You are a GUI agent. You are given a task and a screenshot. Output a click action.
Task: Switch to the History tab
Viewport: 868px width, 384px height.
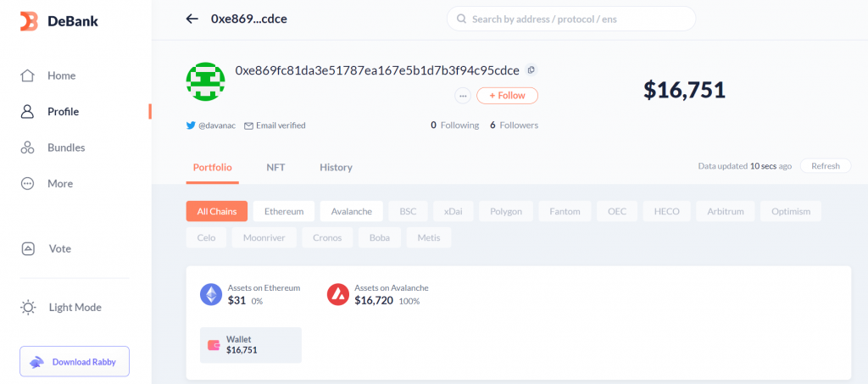[336, 167]
